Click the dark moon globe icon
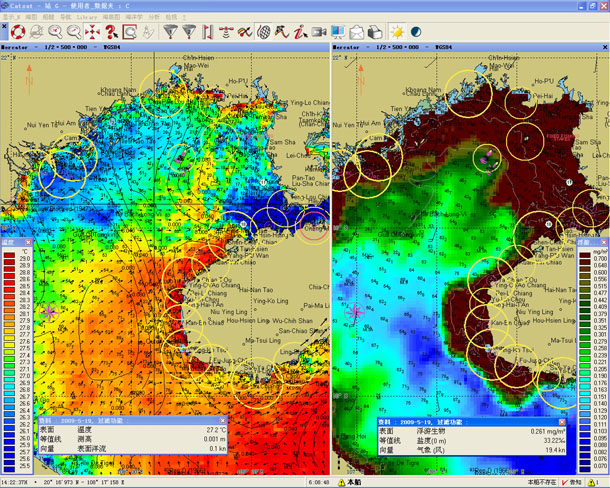 tap(416, 32)
